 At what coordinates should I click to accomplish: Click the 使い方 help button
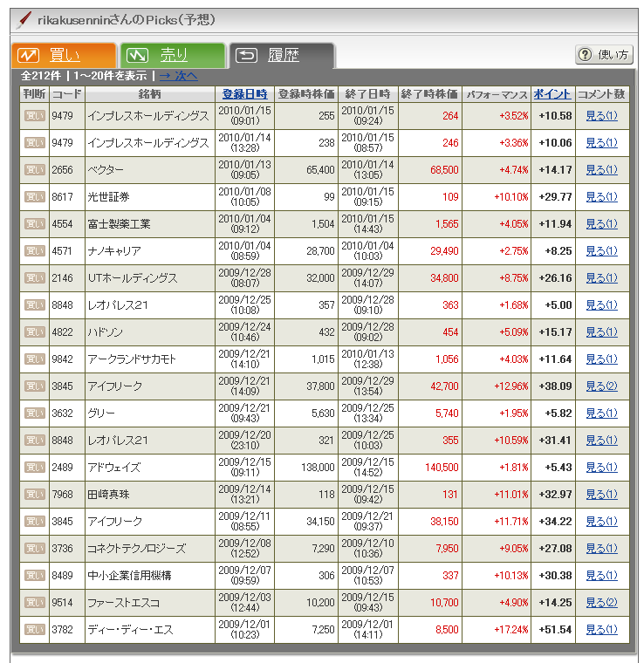pyautogui.click(x=604, y=55)
